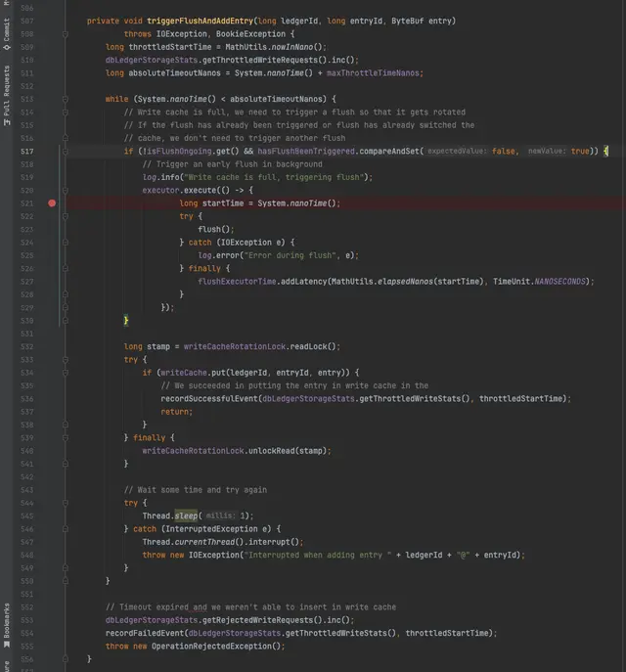Click line number 552 in the gutter

[26, 606]
